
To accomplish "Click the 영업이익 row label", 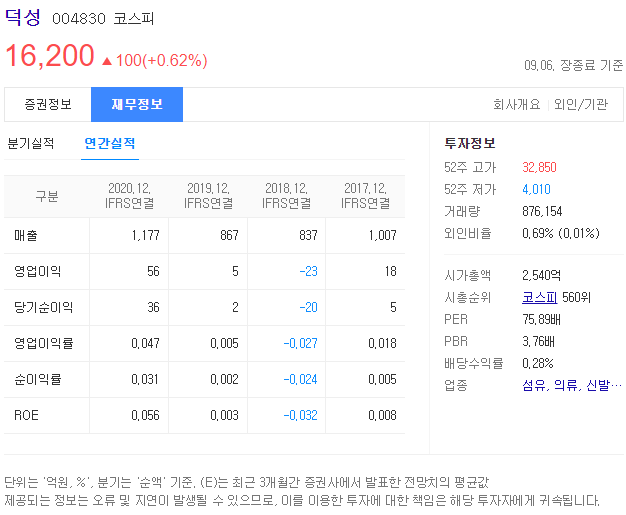I will 38,271.
